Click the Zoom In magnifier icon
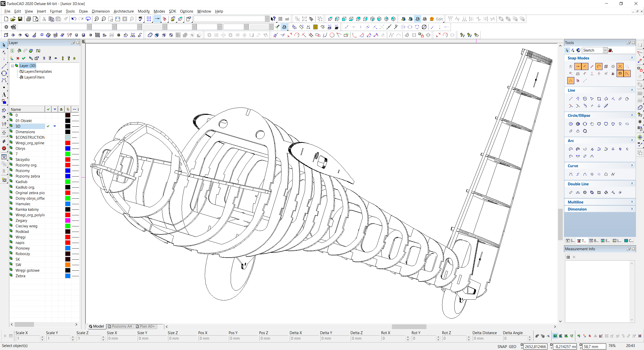This screenshot has height=350, width=644. [x=96, y=19]
